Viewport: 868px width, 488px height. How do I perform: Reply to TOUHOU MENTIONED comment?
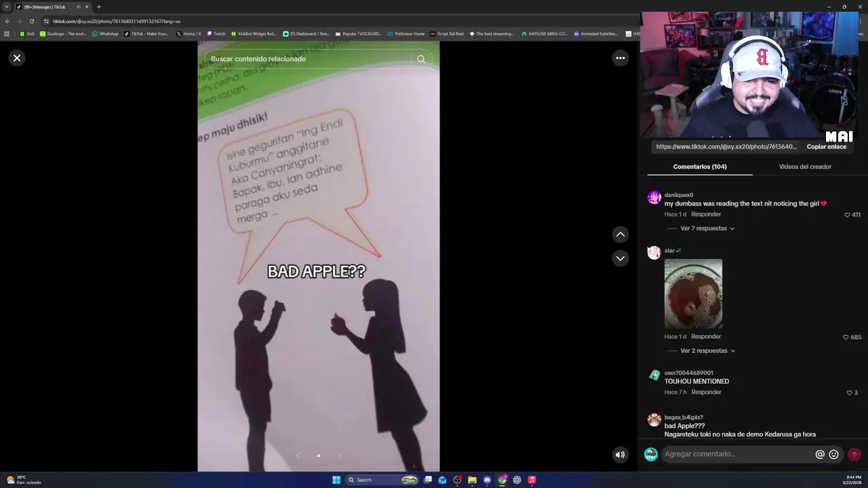pyautogui.click(x=706, y=392)
